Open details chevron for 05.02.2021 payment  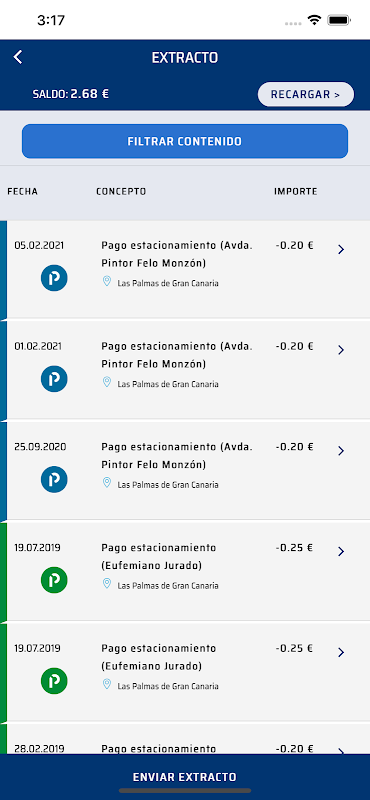pos(341,249)
